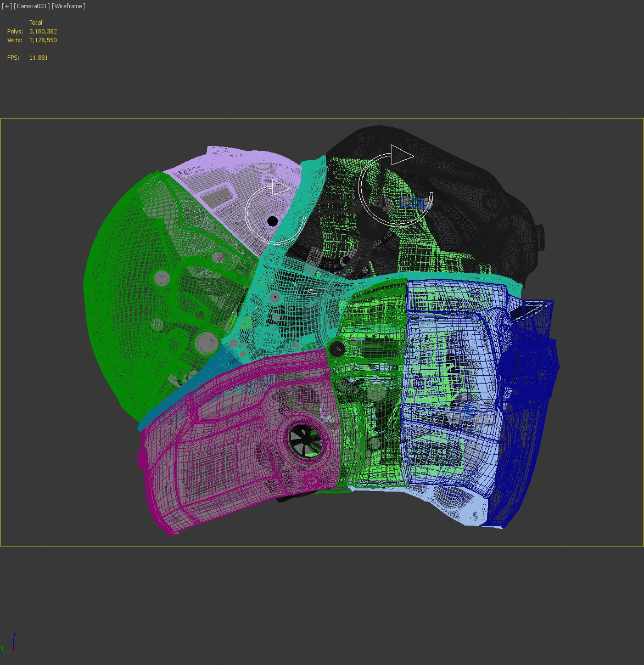Click the Verts count 2,178,550
Screen dimensions: 644x665
(43, 40)
